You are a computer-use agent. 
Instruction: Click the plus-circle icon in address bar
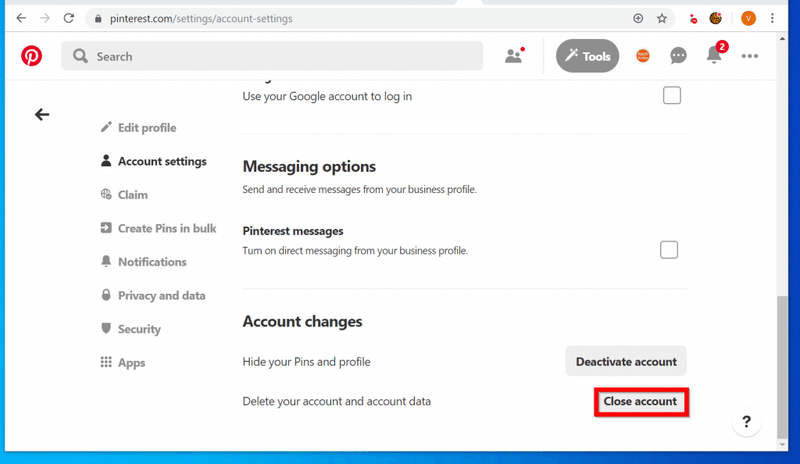tap(638, 18)
